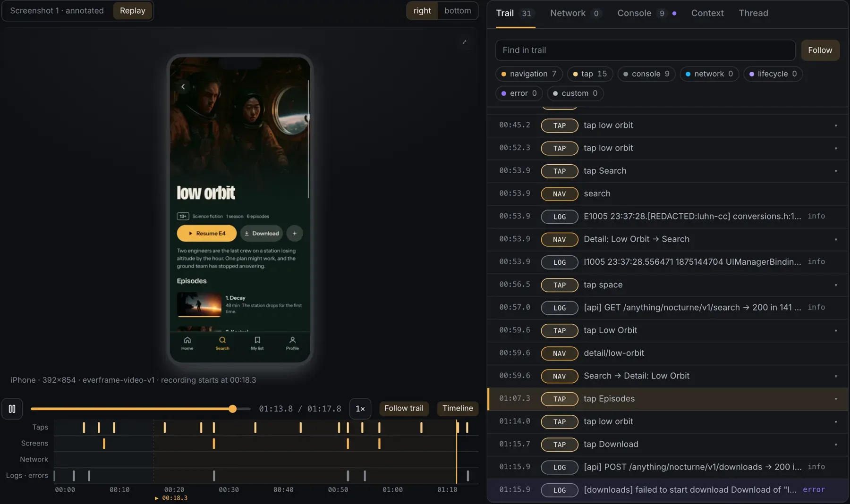Toggle the navigation filter chip
The width and height of the screenshot is (850, 504).
[x=529, y=74]
